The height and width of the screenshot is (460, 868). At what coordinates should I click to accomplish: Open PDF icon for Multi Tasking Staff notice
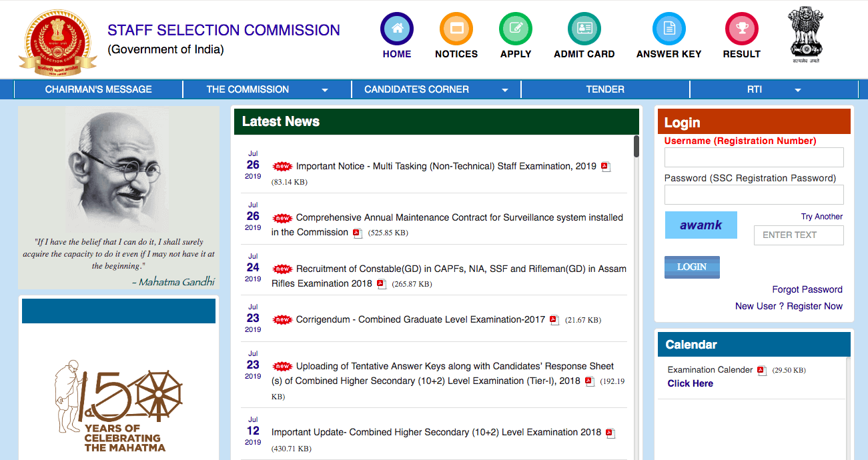pos(606,167)
